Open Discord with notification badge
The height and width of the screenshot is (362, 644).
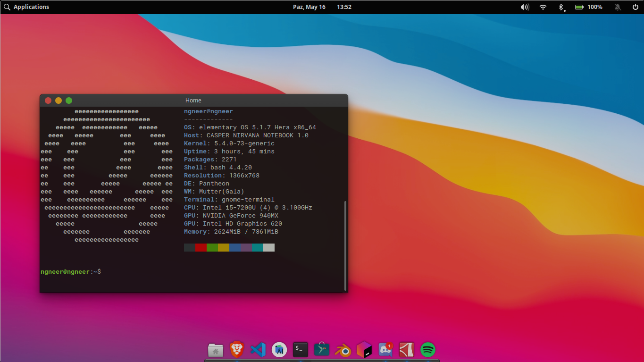tap(385, 350)
